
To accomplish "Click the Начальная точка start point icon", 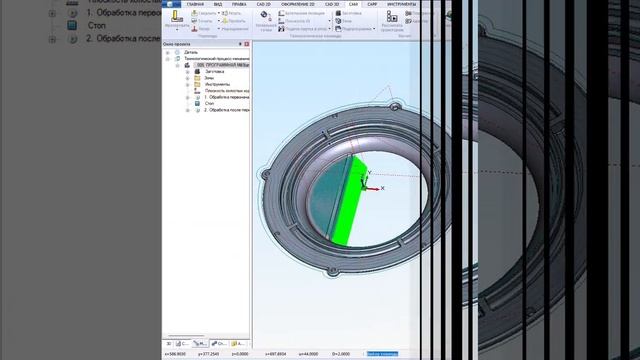I will 266,16.
